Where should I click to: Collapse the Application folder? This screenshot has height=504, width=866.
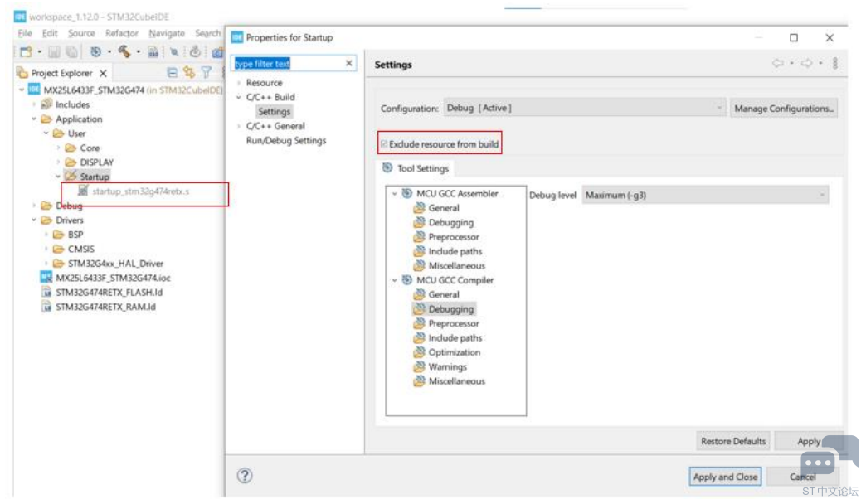pyautogui.click(x=34, y=119)
